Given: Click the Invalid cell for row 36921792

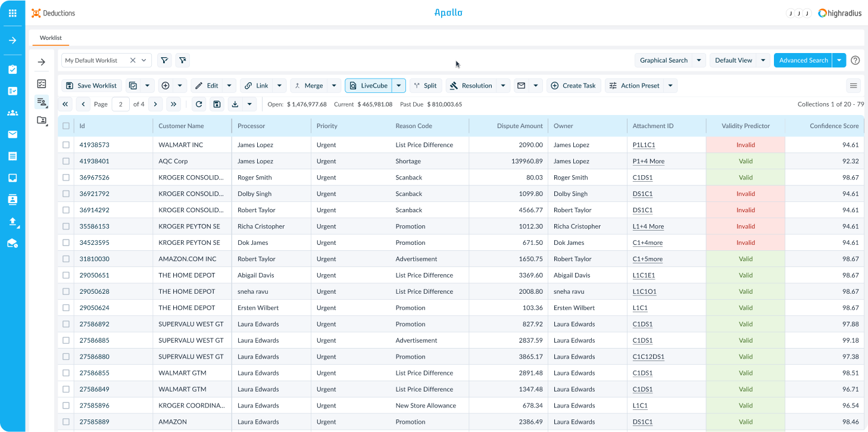Looking at the screenshot, I should (x=745, y=194).
